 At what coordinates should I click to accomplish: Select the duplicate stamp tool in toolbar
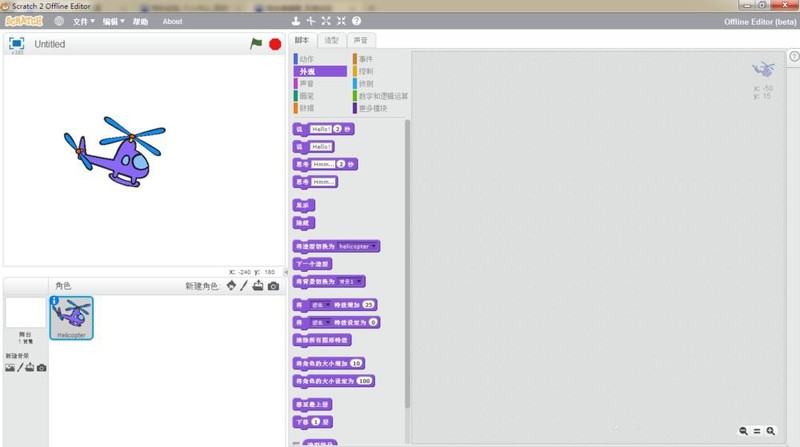pos(295,21)
